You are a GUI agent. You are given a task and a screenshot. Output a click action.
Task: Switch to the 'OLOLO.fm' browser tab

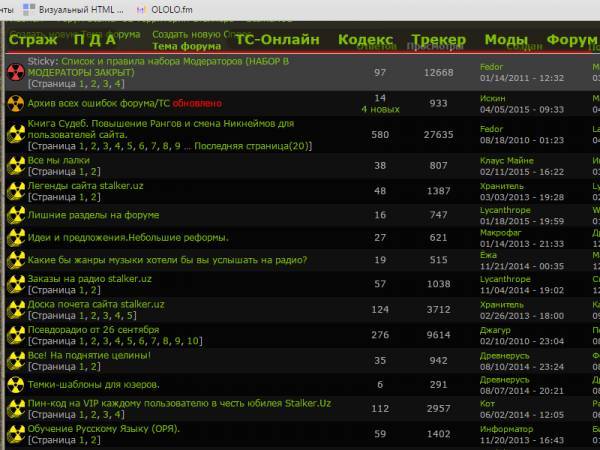click(x=172, y=9)
